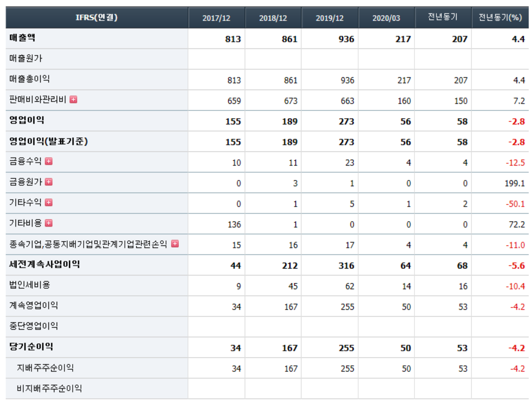Select the 금융원가 row label
Viewport: 532px width, 406px height.
click(26, 182)
